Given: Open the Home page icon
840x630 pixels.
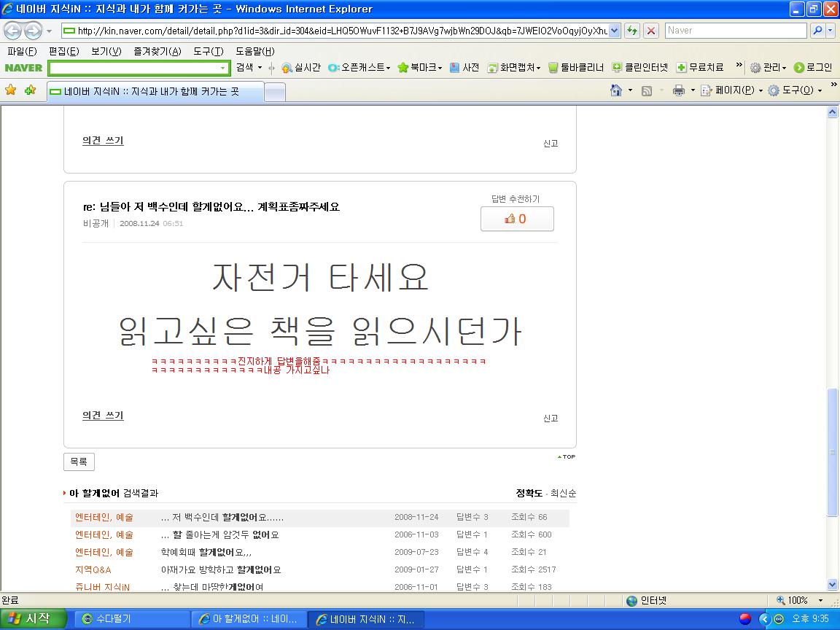Looking at the screenshot, I should pos(616,90).
